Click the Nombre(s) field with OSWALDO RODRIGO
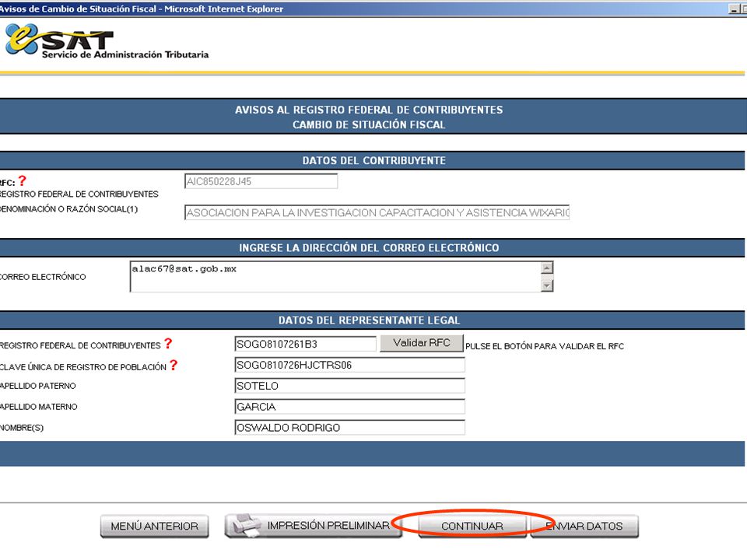Screen dimensions: 747x560 [x=349, y=428]
